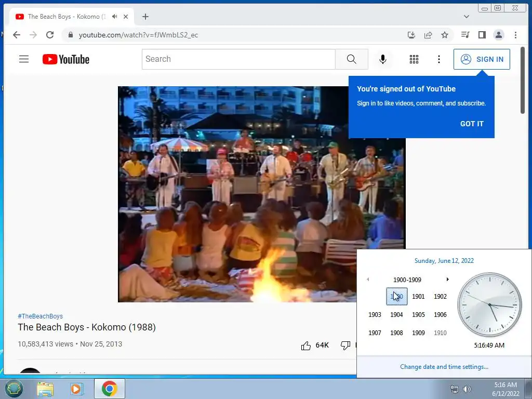532x399 pixels.
Task: Open Chrome profile avatar
Action: tap(499, 35)
